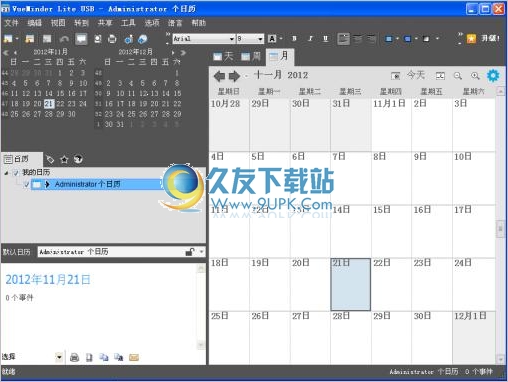Click the blue gear settings icon
This screenshot has height=382, width=508.
(x=493, y=76)
